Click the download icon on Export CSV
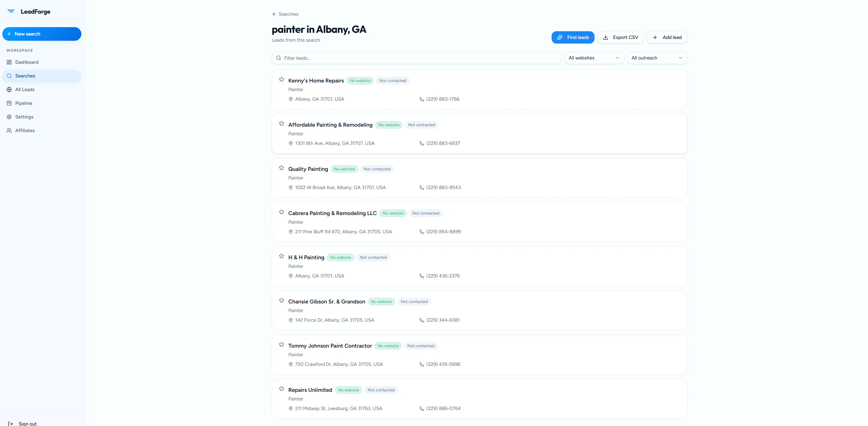Image resolution: width=868 pixels, height=426 pixels. coord(605,37)
